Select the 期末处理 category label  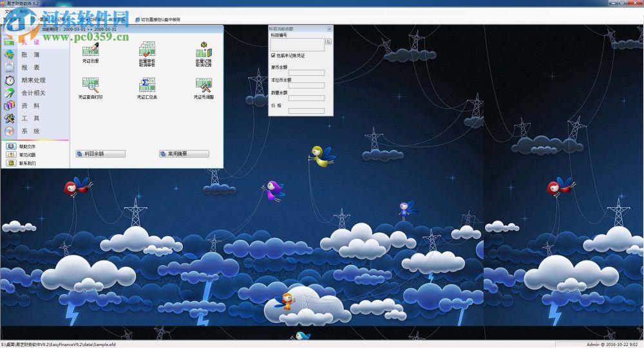point(33,80)
